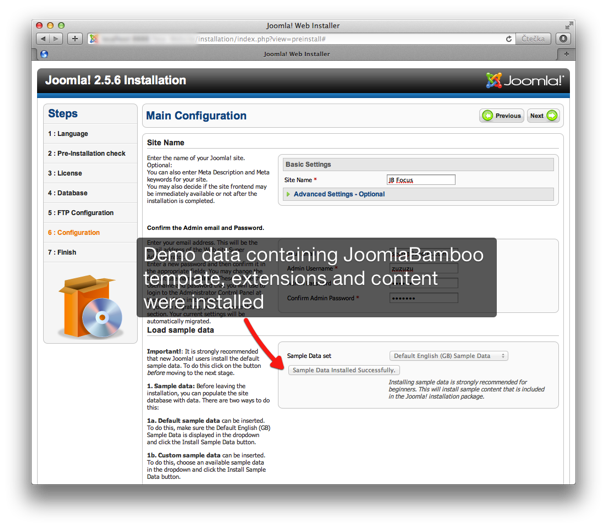The image size is (607, 528).
Task: Click the blue globe icon in the tab bar
Action: [x=44, y=54]
